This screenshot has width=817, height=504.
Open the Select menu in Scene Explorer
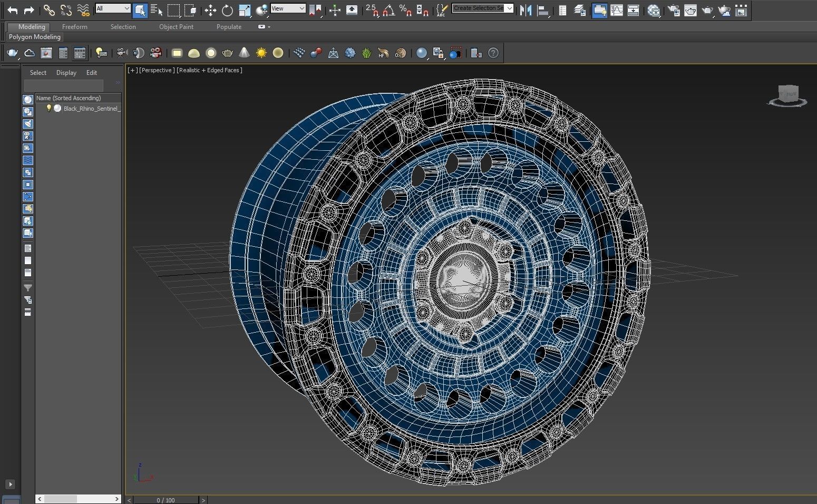point(38,73)
